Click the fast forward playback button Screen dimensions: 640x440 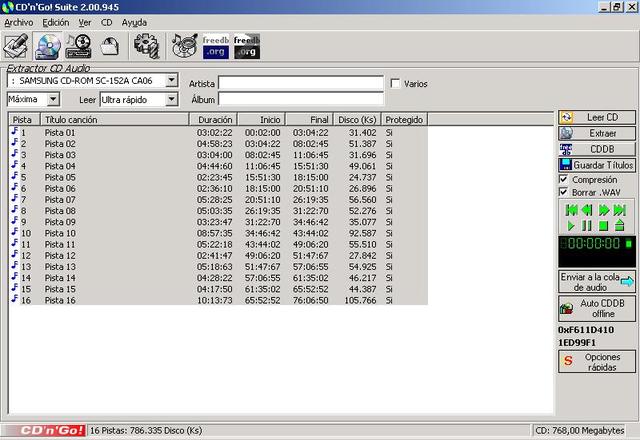tap(604, 210)
